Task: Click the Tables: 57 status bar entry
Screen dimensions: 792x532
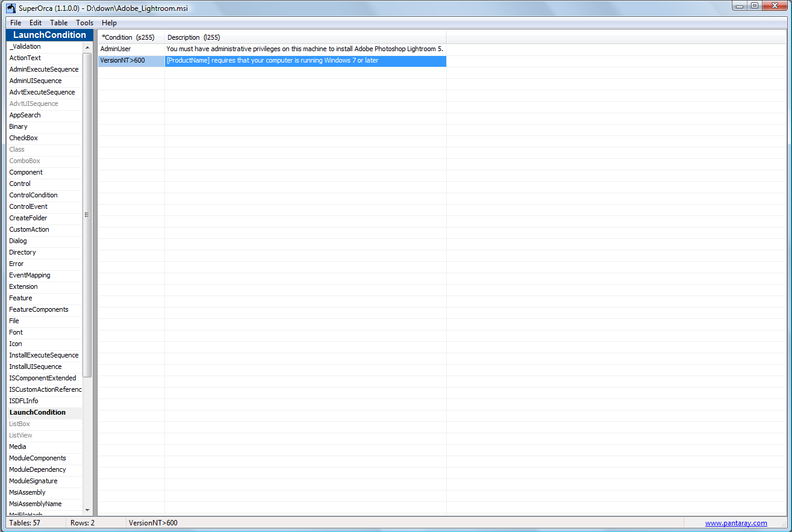Action: coord(25,523)
